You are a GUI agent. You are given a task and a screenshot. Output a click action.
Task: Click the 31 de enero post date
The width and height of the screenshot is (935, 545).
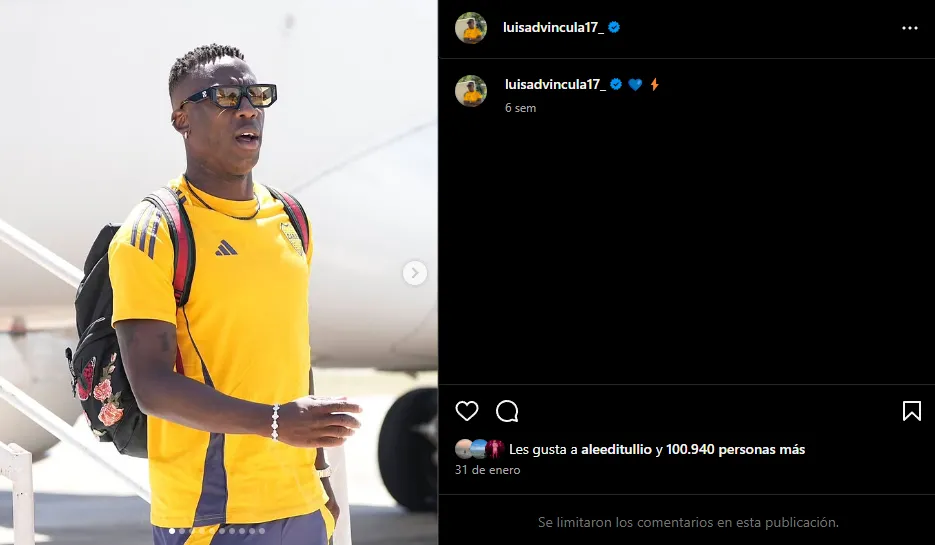coord(487,470)
